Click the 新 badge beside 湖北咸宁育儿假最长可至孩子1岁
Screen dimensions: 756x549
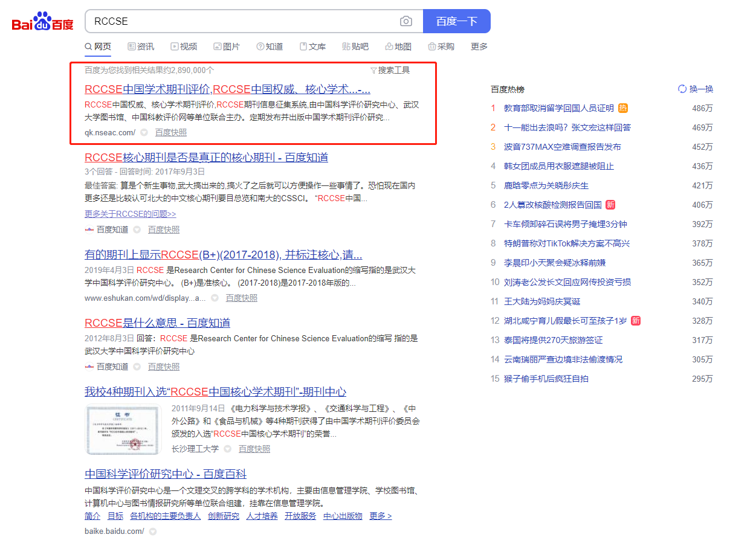tap(636, 321)
